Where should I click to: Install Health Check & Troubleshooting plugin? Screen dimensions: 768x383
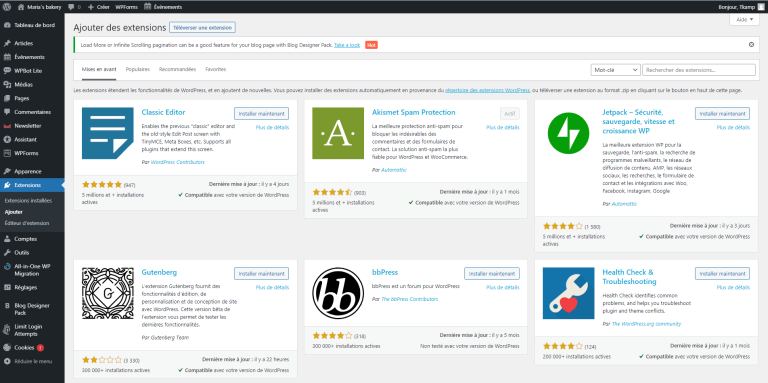pos(722,273)
